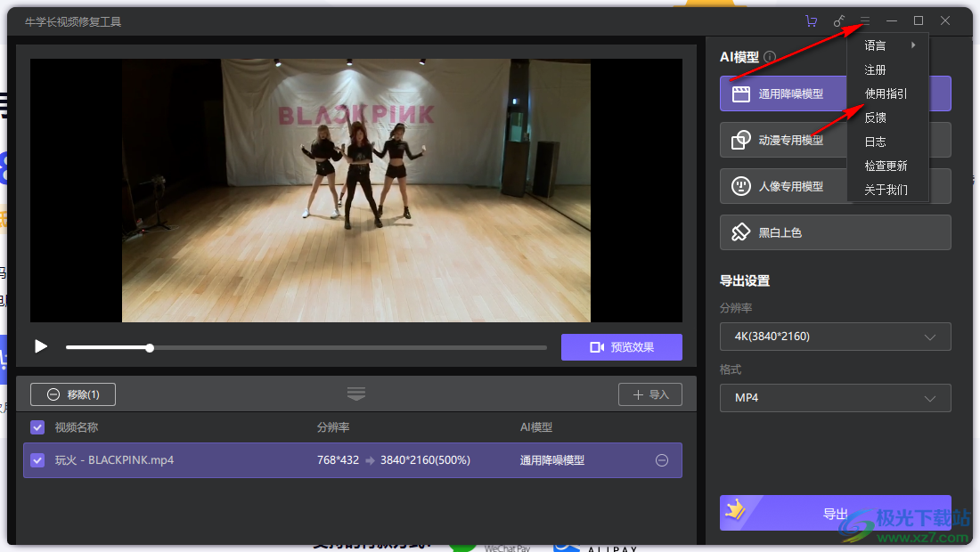Open the 格式 MP4 dropdown
This screenshot has height=552, width=980.
click(835, 397)
